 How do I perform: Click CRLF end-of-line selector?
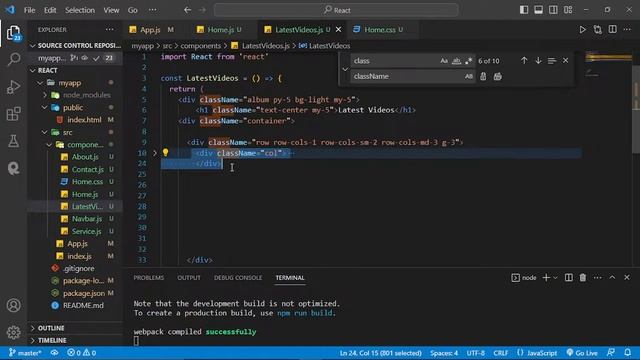(x=501, y=353)
